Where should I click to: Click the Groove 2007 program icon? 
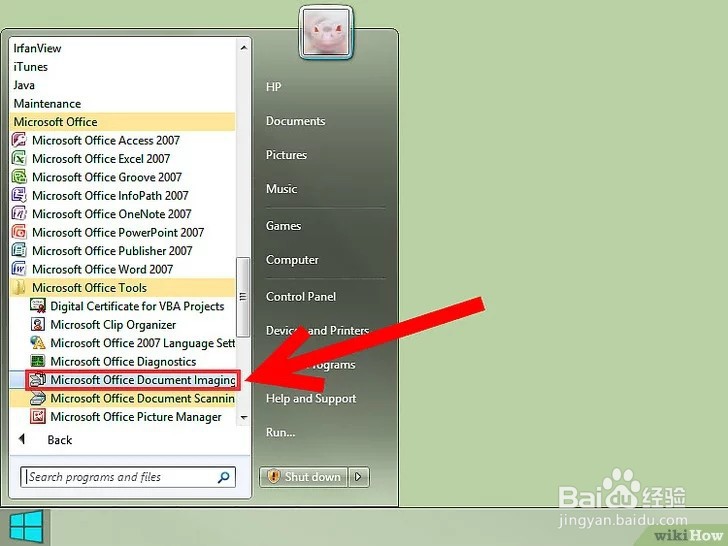(19, 177)
